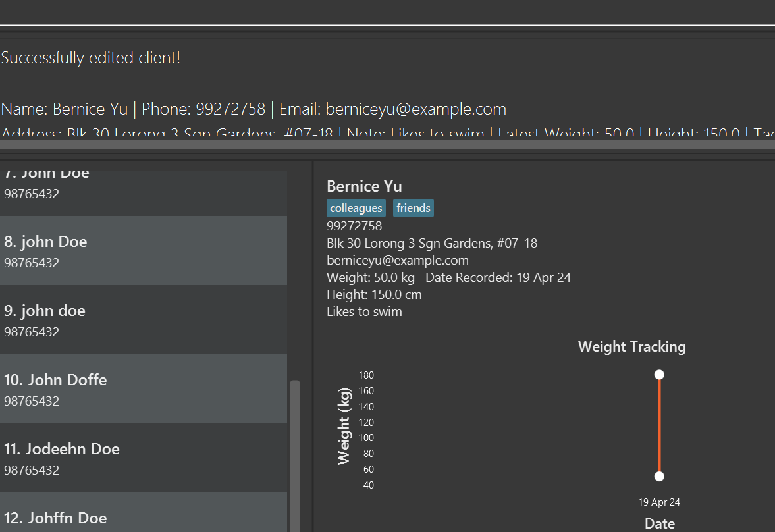Click phone 98765432 under John Doffe
The image size is (775, 532).
[32, 401]
